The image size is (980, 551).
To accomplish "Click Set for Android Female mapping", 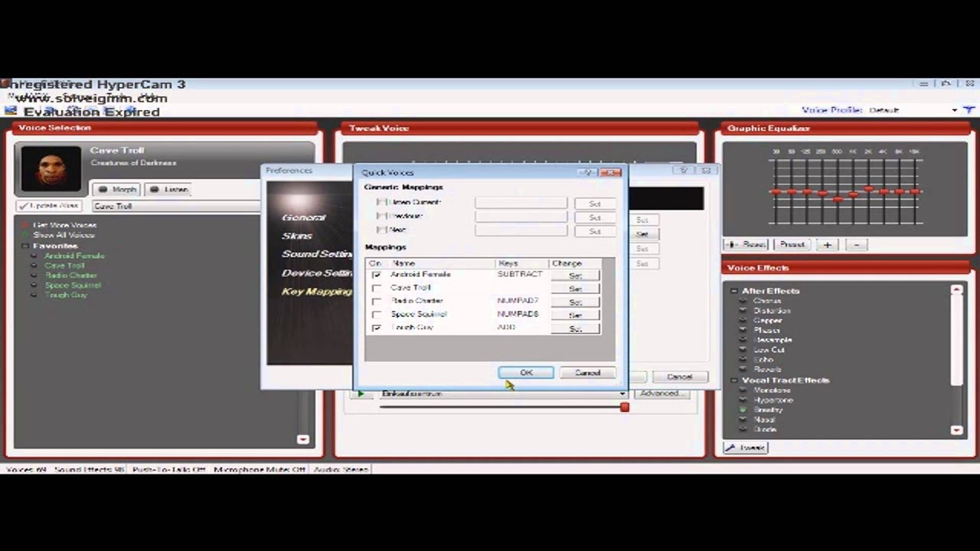I will 575,275.
